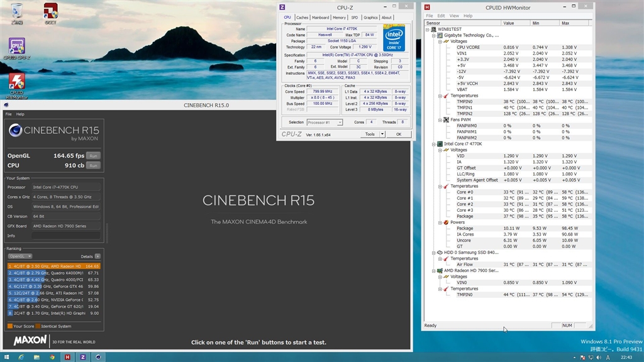The height and width of the screenshot is (362, 644).
Task: Click the HWMonitor icon in the taskbar
Action: pos(67,356)
